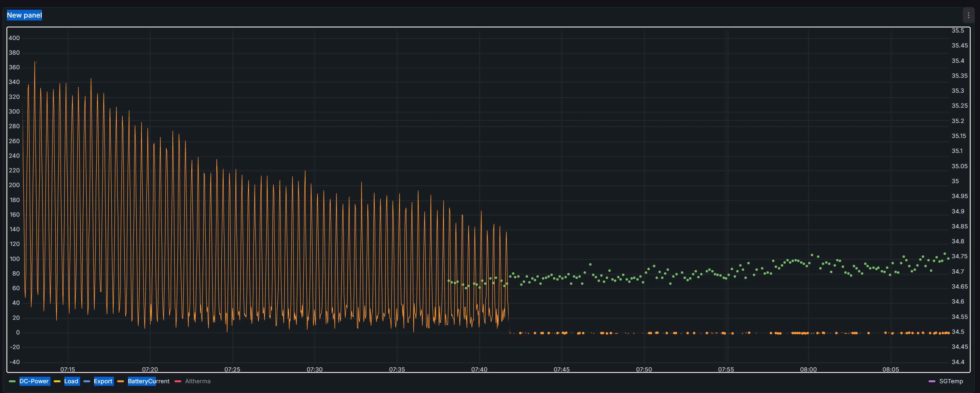Click the 35.5 right axis value
The image size is (980, 393).
[x=958, y=31]
